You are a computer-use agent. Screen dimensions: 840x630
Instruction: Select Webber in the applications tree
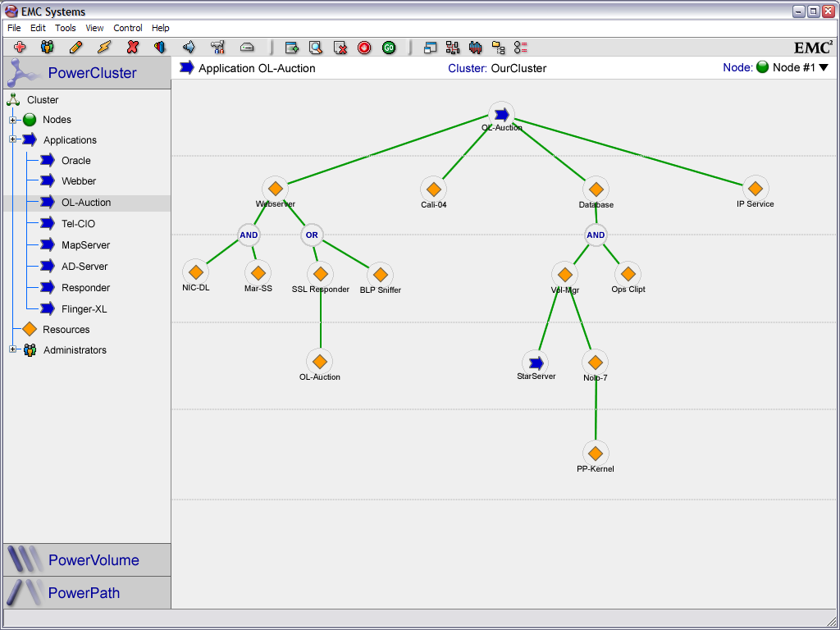click(x=79, y=181)
